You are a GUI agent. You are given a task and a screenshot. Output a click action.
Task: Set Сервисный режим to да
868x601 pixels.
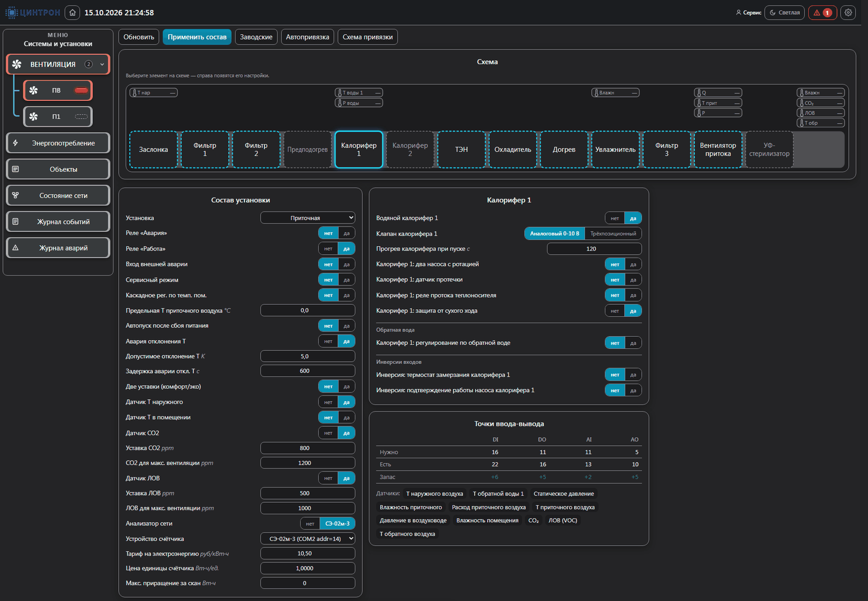point(347,280)
